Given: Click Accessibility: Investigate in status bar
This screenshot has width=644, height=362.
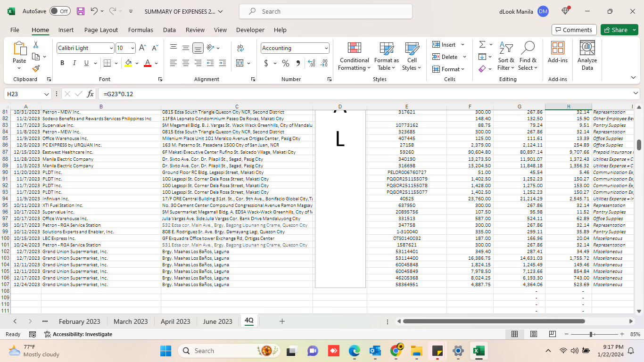Looking at the screenshot, I should click(x=78, y=334).
